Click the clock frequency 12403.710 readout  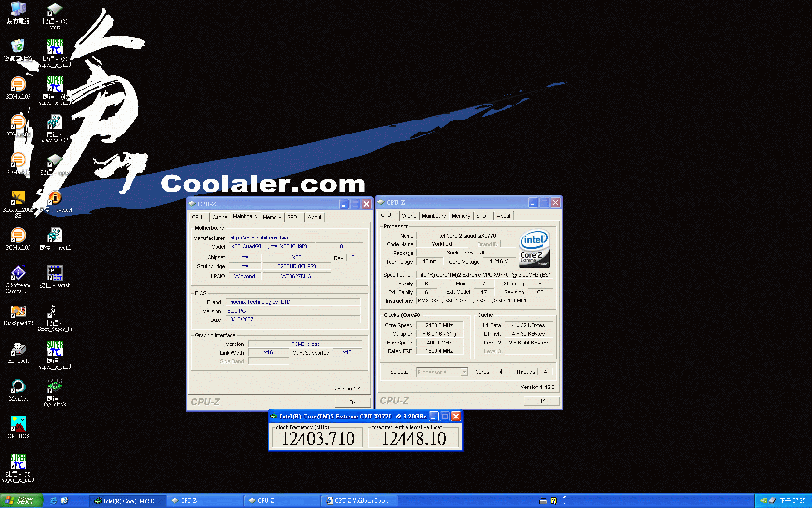[318, 438]
